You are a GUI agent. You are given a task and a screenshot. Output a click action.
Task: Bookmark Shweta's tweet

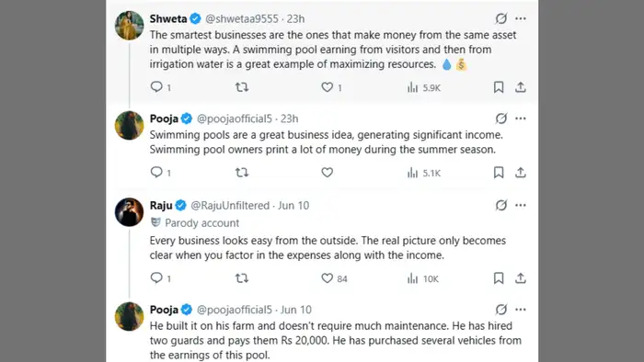(499, 87)
